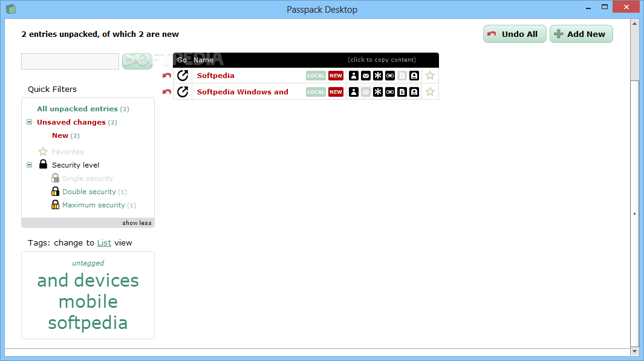Click the Security level label

(x=76, y=165)
